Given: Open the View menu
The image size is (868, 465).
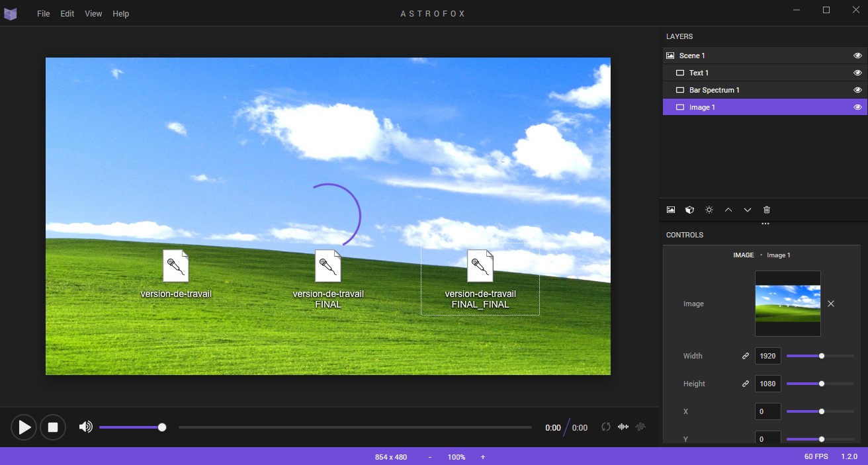Looking at the screenshot, I should click(93, 13).
